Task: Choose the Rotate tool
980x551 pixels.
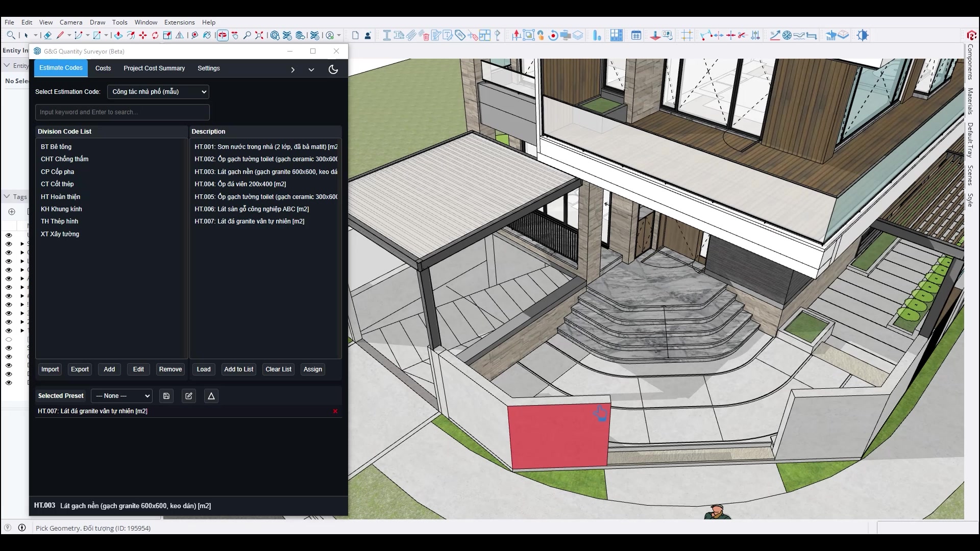Action: click(x=155, y=35)
